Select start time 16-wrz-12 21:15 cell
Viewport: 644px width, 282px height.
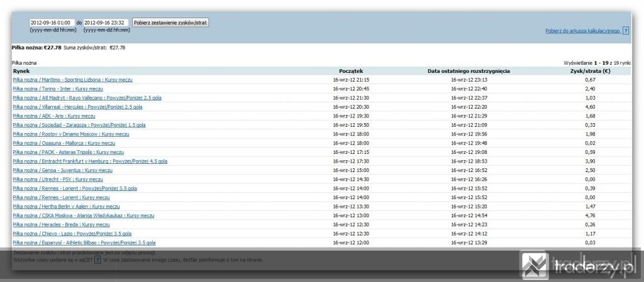[x=351, y=80]
